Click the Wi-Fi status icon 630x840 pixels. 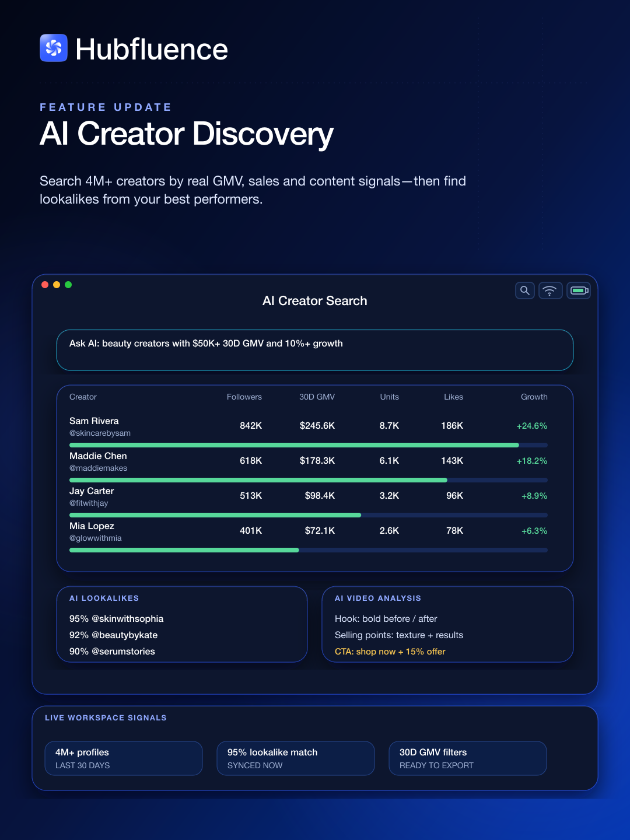click(x=550, y=290)
